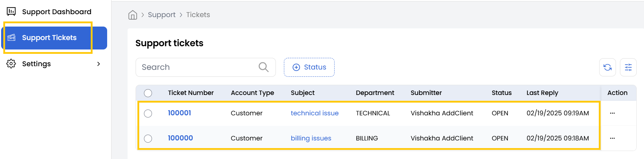Click the refresh tickets icon

point(607,67)
